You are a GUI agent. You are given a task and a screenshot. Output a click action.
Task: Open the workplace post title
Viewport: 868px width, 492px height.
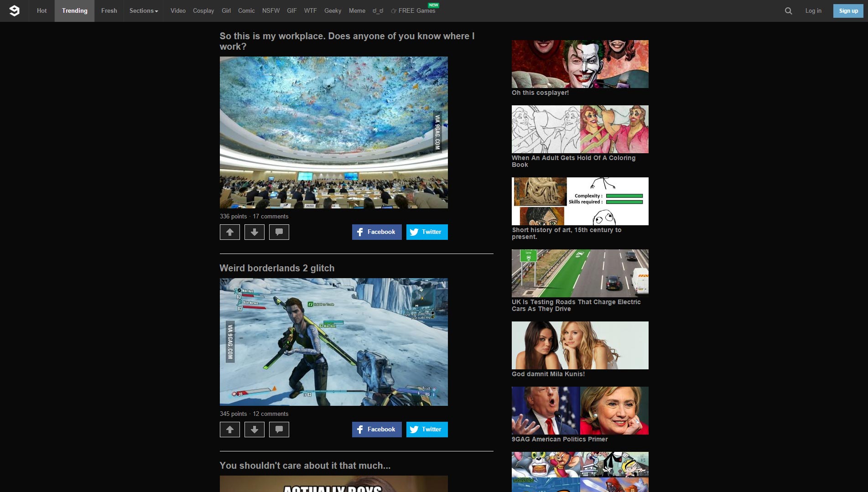[347, 41]
